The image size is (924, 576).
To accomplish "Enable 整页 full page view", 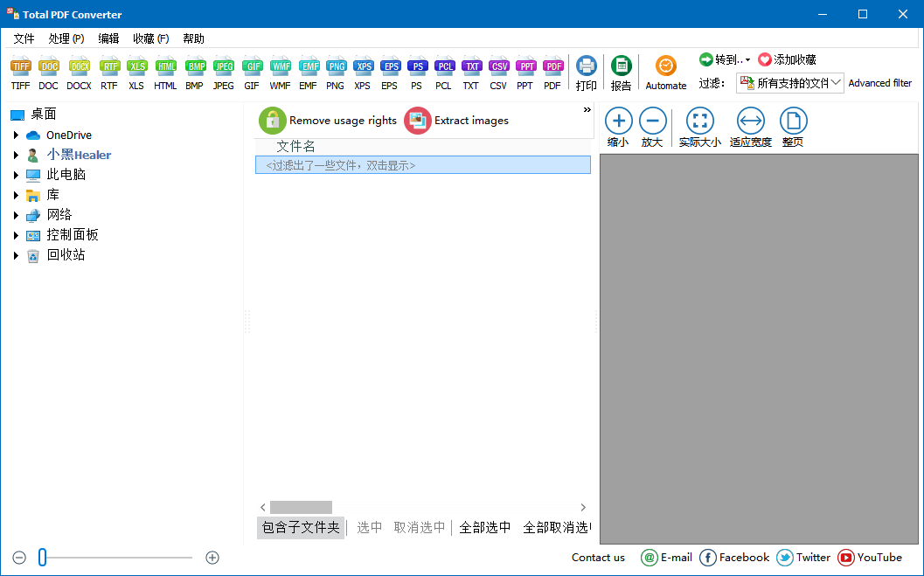I will pyautogui.click(x=793, y=121).
